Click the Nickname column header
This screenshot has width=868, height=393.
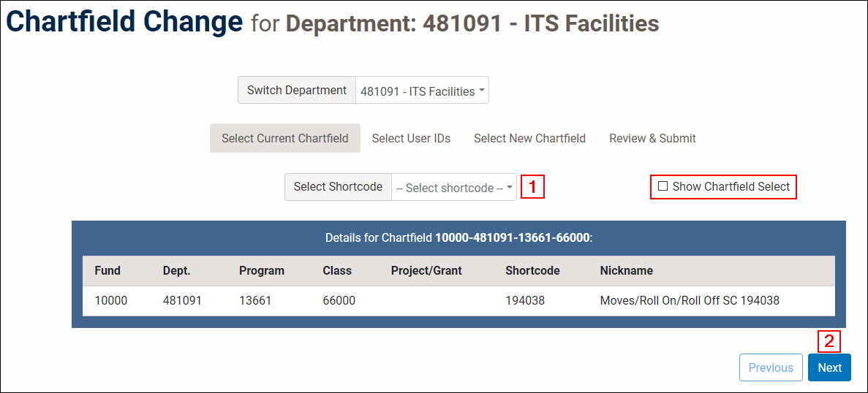[626, 270]
